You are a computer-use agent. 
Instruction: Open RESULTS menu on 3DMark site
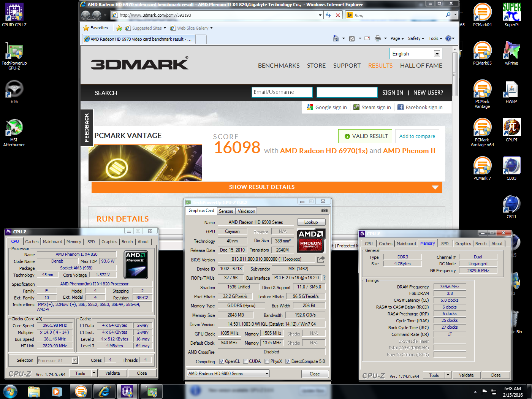coord(380,65)
